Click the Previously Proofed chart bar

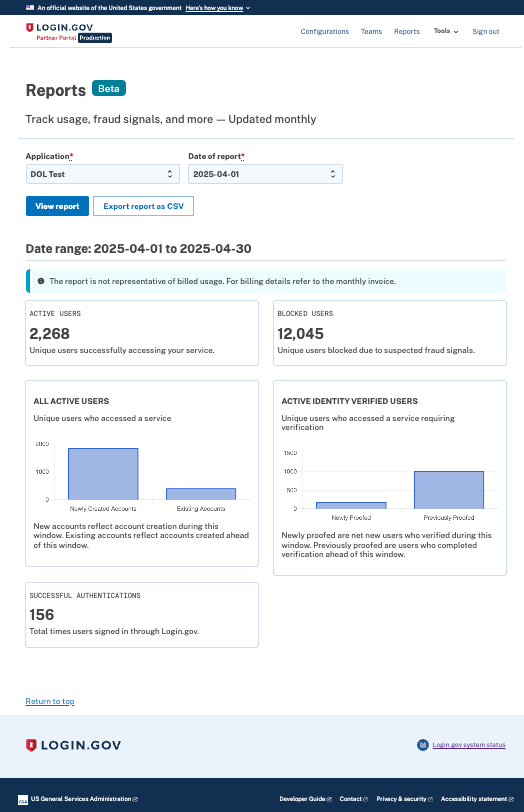pyautogui.click(x=449, y=490)
